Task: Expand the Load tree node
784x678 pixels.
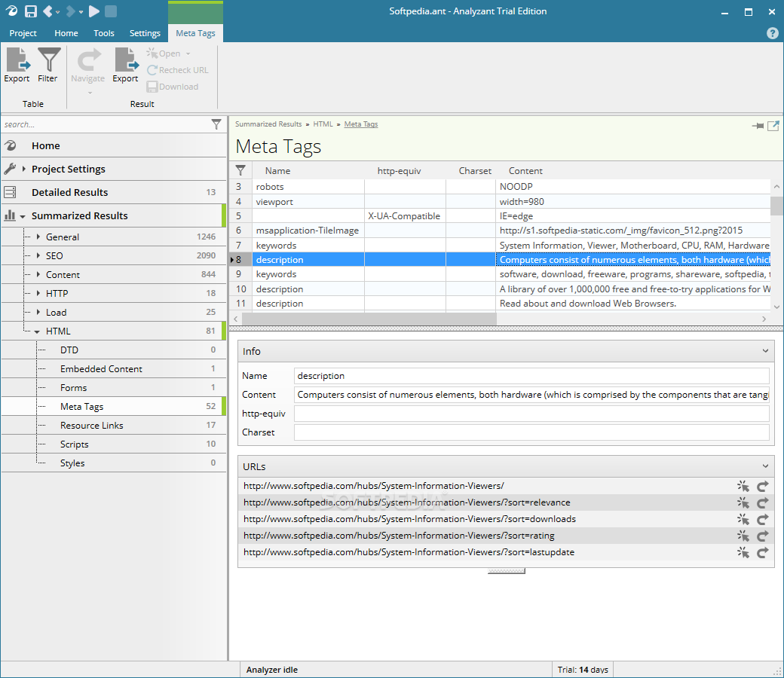Action: 38,312
